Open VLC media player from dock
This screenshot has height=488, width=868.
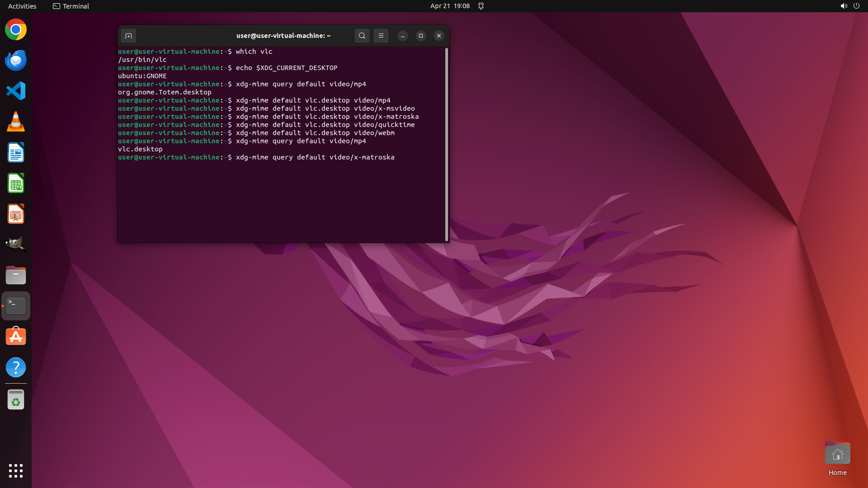point(16,122)
